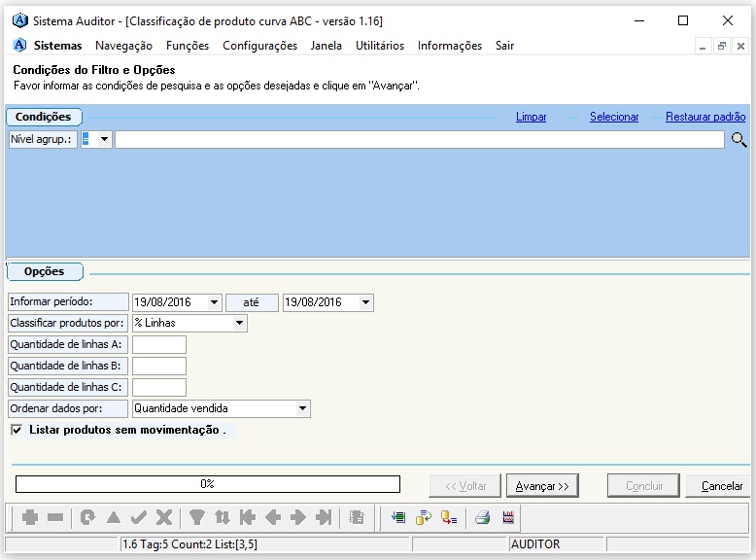
Task: Minimize the inner child window
Action: coord(703,47)
